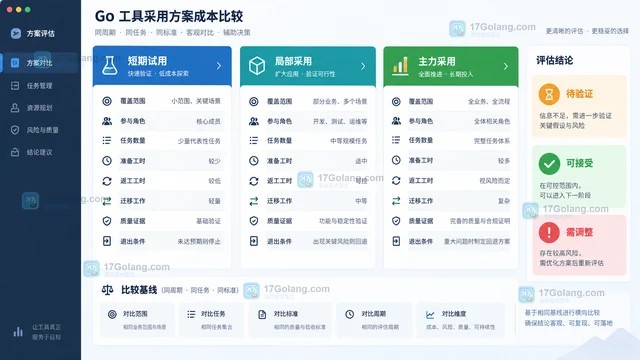Click 退出条件 exit icon in 局部采用

pyautogui.click(x=254, y=241)
